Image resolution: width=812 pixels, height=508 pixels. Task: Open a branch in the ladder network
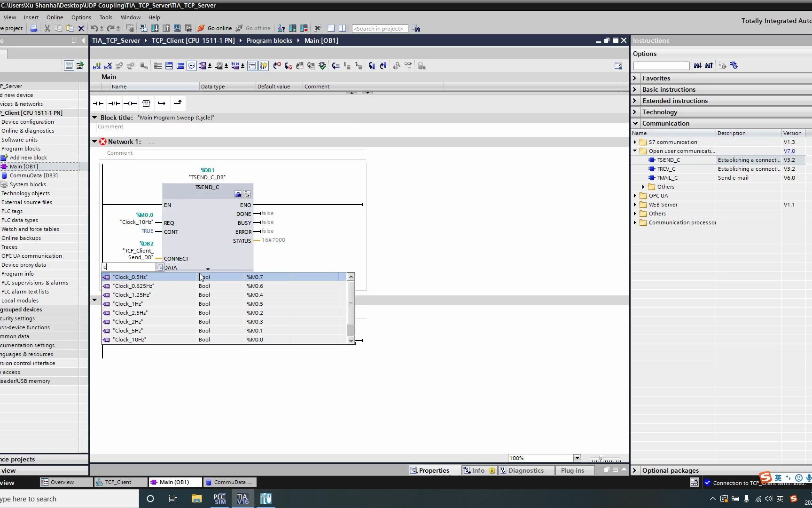pos(162,103)
